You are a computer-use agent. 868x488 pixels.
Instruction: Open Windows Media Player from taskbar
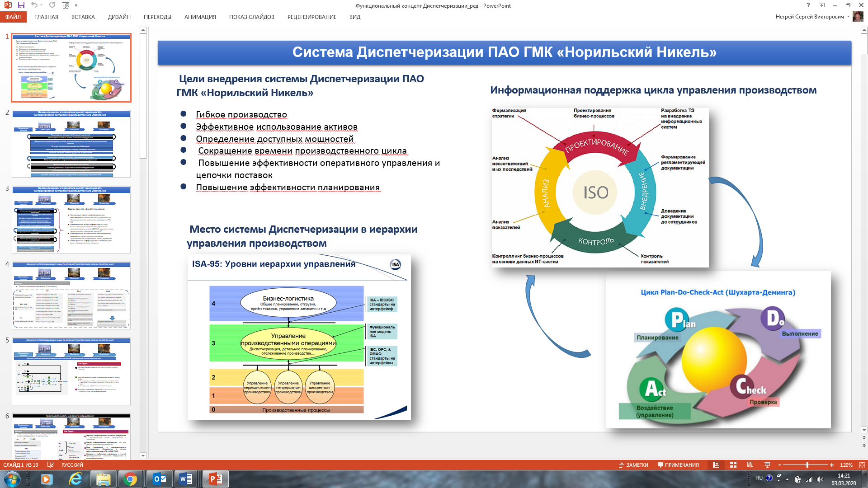click(x=47, y=479)
